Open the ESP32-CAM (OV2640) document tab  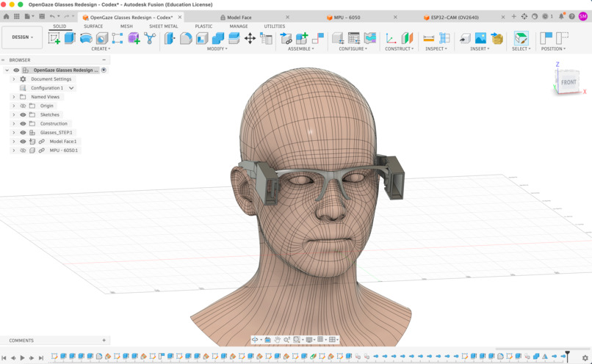pyautogui.click(x=451, y=18)
